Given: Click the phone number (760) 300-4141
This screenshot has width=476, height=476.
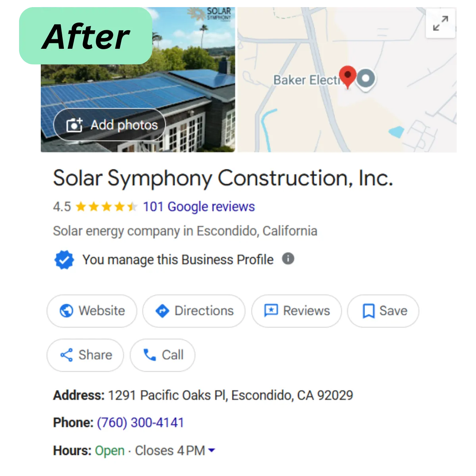Looking at the screenshot, I should (140, 423).
